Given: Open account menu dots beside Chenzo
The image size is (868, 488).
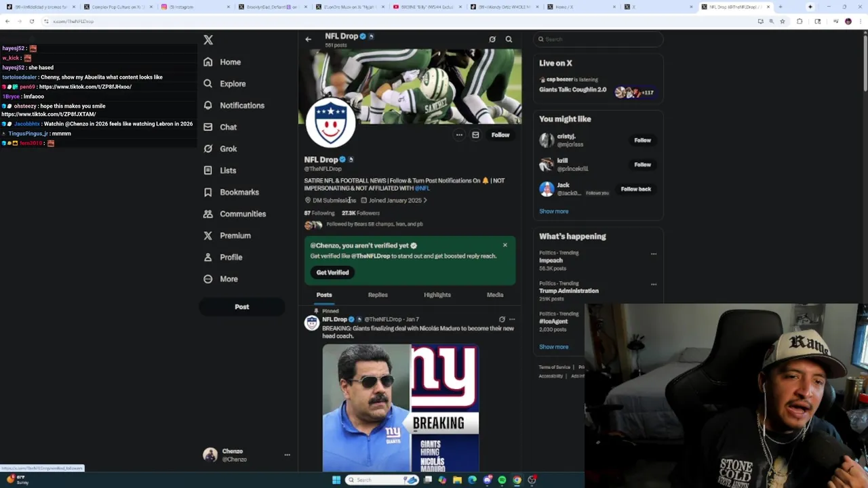Looking at the screenshot, I should [287, 455].
